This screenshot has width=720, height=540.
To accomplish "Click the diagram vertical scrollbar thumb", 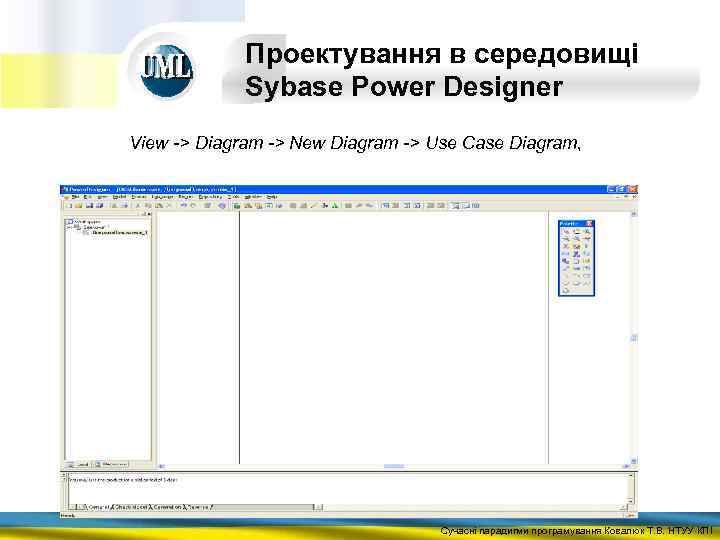I will [634, 338].
